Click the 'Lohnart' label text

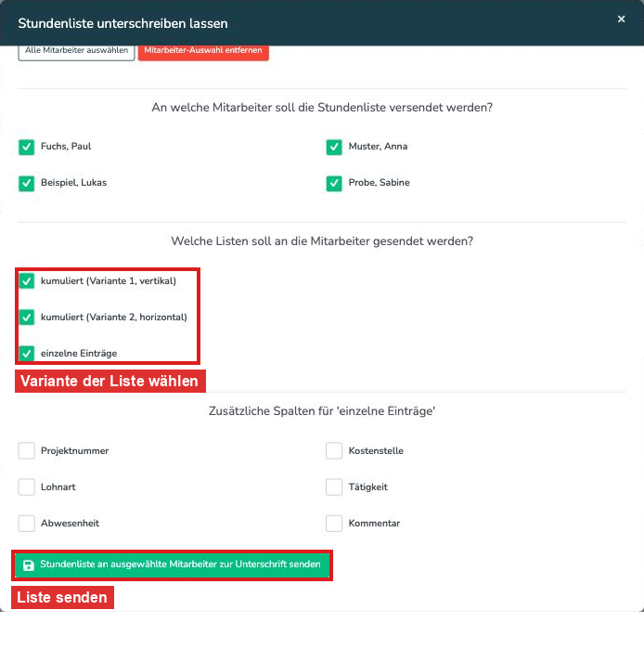58,487
